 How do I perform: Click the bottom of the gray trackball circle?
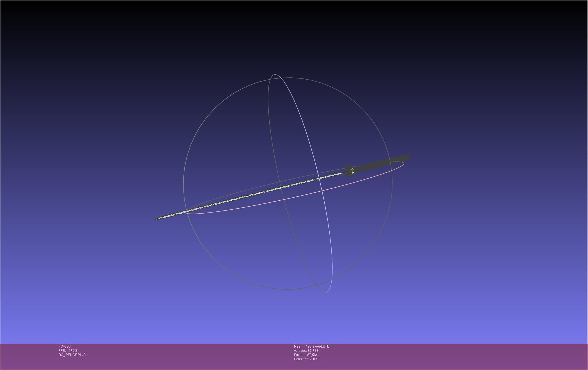click(x=286, y=289)
